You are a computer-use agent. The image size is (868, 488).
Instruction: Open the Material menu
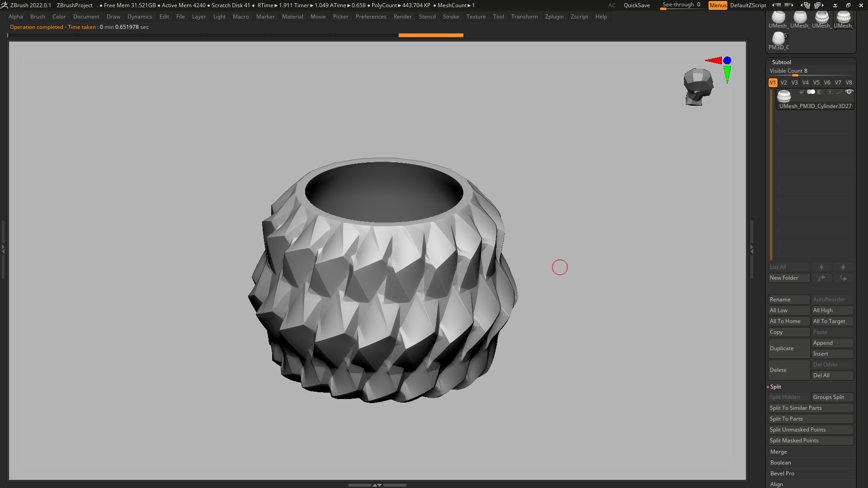click(x=292, y=17)
